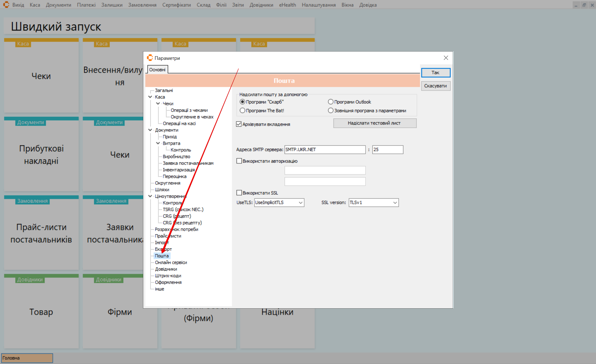
Task: Open the SSL version dropdown
Action: tap(395, 202)
